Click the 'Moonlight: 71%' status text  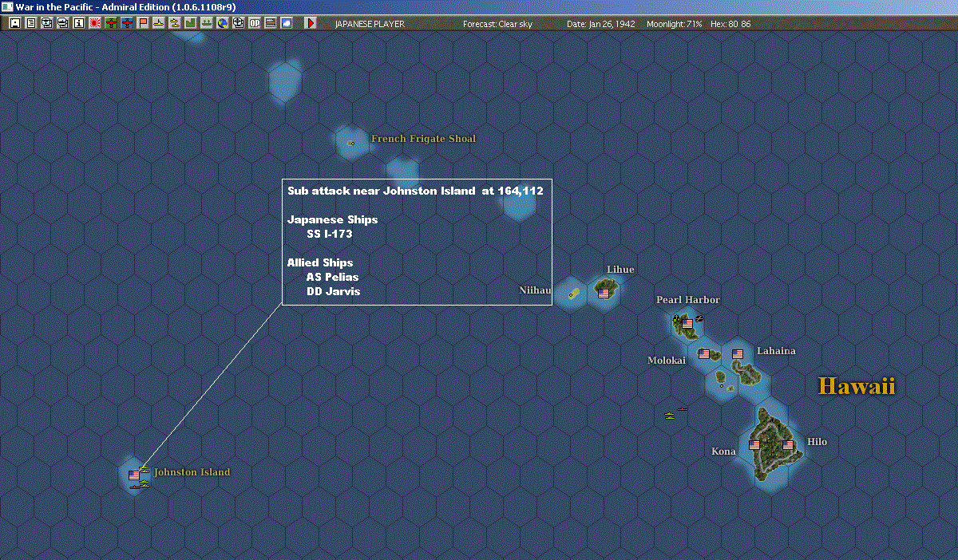click(x=675, y=24)
